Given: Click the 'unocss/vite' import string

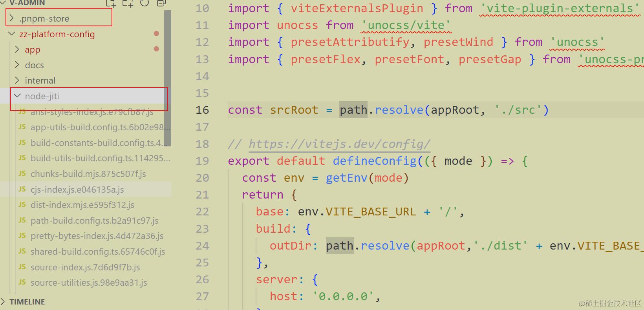Looking at the screenshot, I should click(406, 25).
